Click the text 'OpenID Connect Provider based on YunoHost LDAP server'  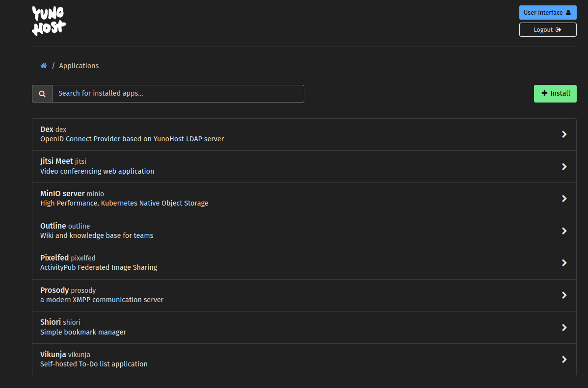tap(132, 139)
